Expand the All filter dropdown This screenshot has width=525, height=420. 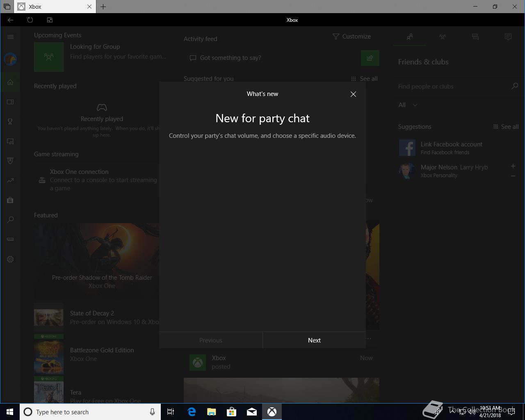click(408, 105)
